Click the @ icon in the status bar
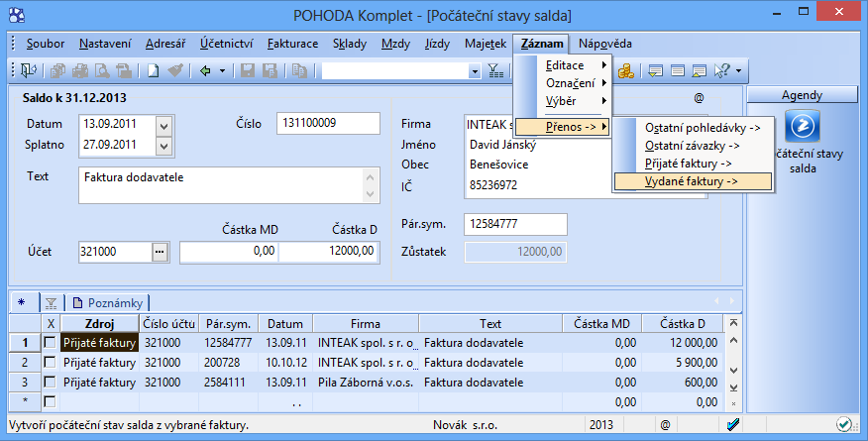 click(665, 425)
